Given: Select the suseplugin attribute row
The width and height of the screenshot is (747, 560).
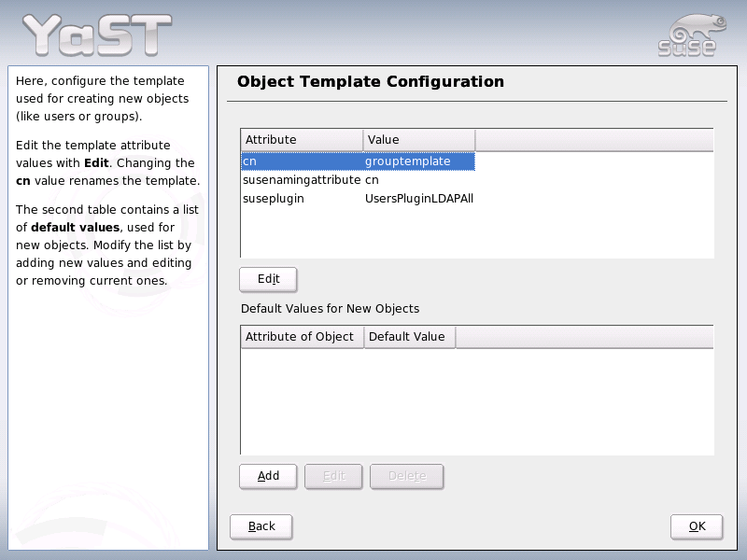Looking at the screenshot, I should pyautogui.click(x=358, y=199).
